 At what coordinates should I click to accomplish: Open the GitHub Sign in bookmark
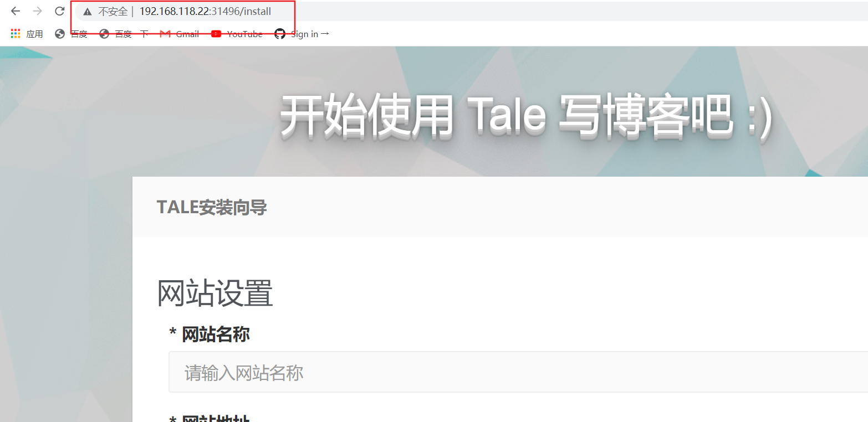(302, 34)
